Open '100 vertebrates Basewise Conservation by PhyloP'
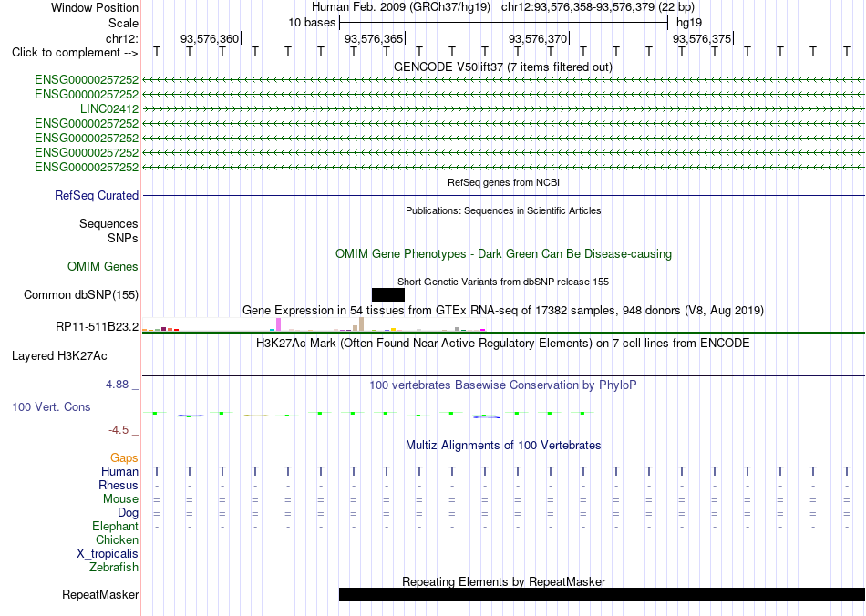The width and height of the screenshot is (866, 616). (503, 385)
